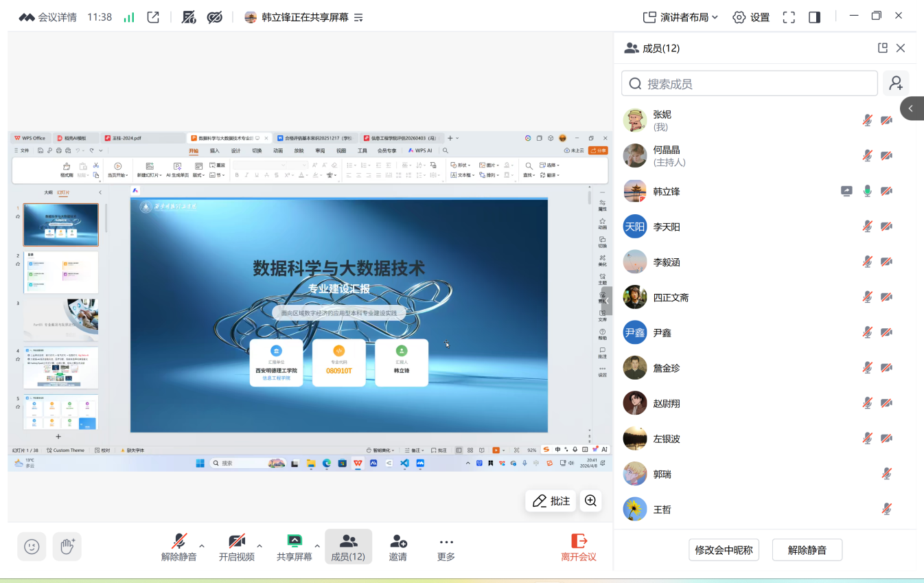
Task: Open 会议详情 meeting details
Action: (x=48, y=17)
